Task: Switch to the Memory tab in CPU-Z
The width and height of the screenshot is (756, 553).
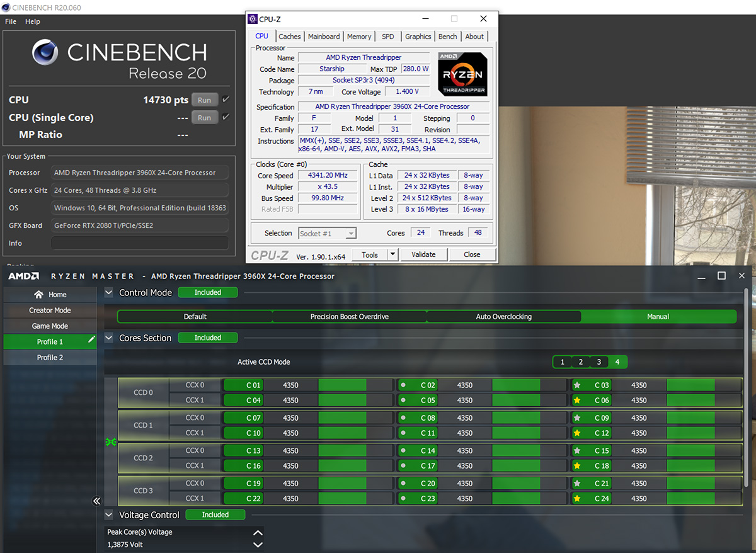Action: pyautogui.click(x=359, y=37)
